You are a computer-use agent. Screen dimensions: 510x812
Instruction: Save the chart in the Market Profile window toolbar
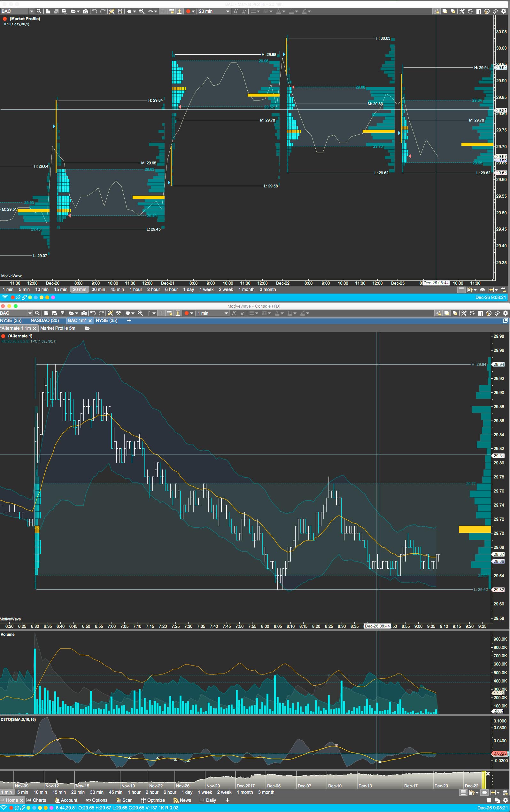click(56, 11)
